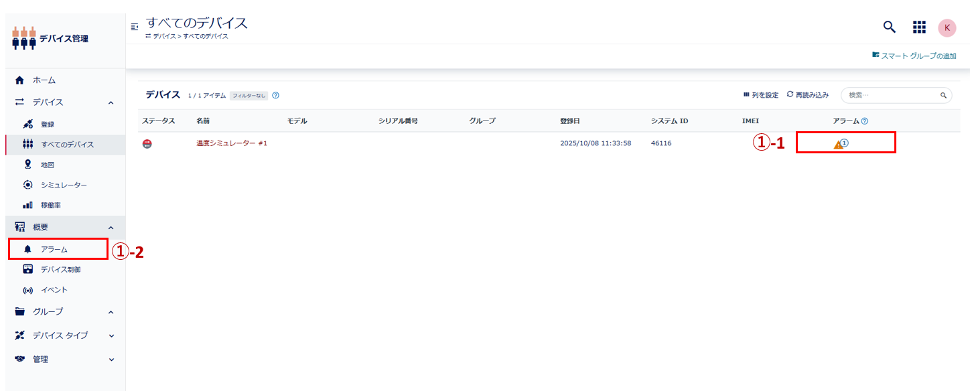Collapse the グループ menu section
The width and height of the screenshot is (980, 391).
click(111, 312)
